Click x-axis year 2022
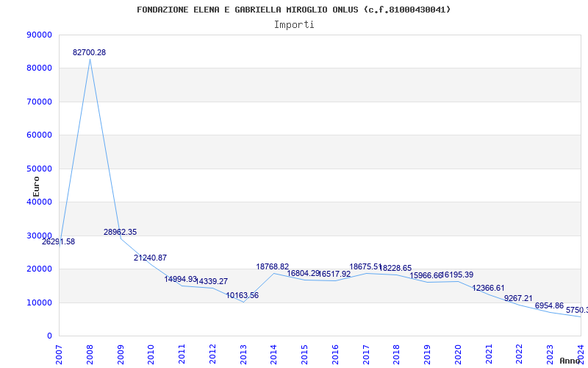The height and width of the screenshot is (368, 588). pyautogui.click(x=519, y=355)
